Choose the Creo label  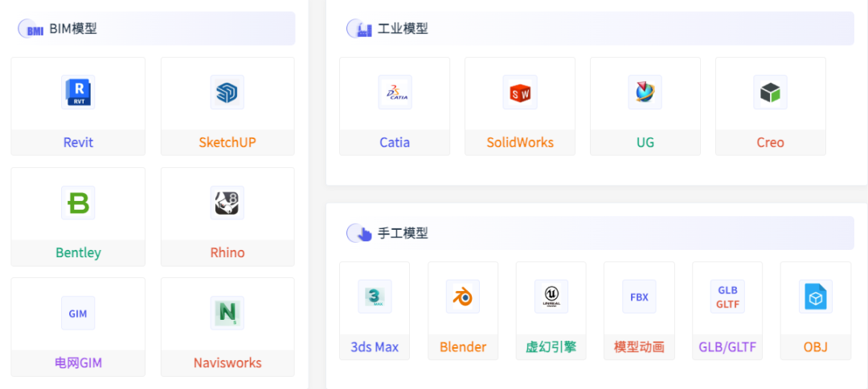coord(771,143)
